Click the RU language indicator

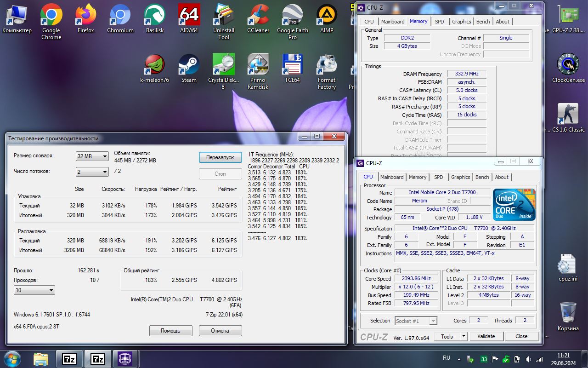click(x=447, y=358)
